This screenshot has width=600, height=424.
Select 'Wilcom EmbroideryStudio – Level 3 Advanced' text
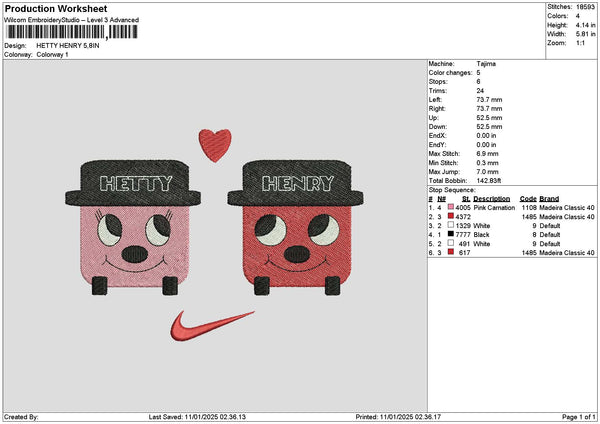[72, 20]
